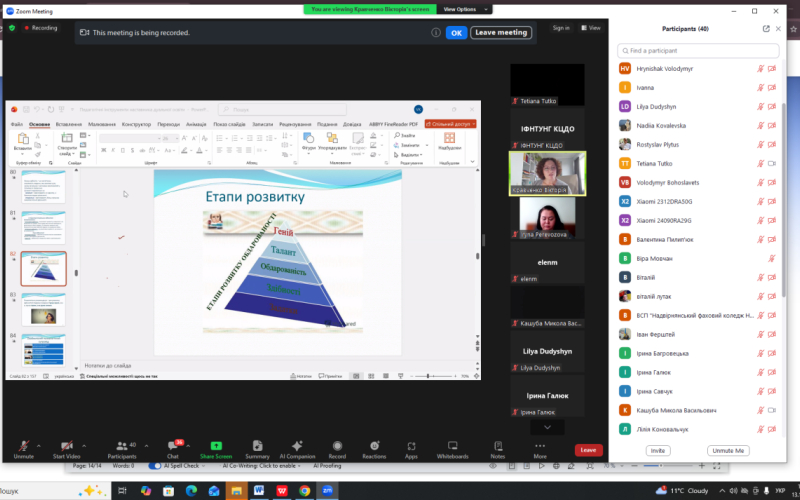Click the info icon in recording notice
800x500 pixels.
[x=436, y=33]
